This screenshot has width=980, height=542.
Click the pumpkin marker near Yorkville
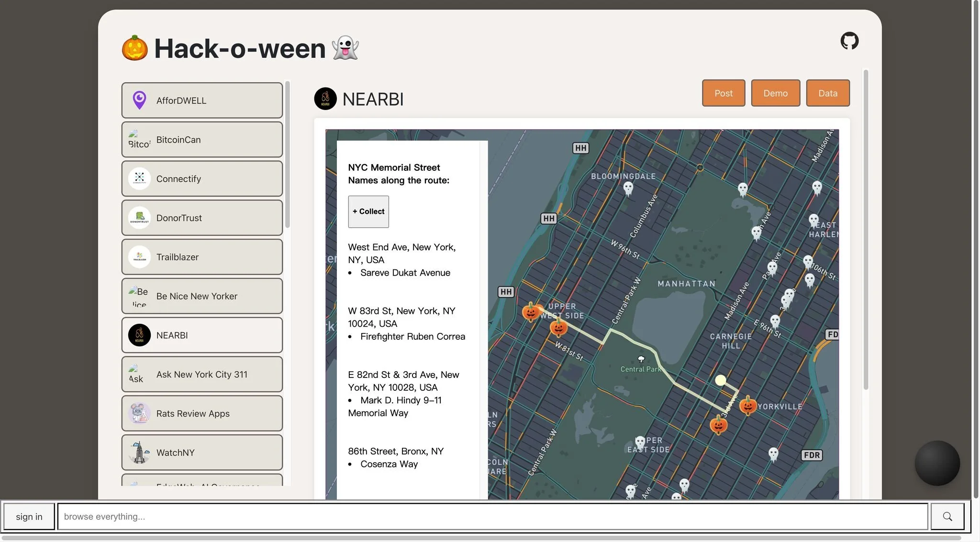click(x=747, y=406)
